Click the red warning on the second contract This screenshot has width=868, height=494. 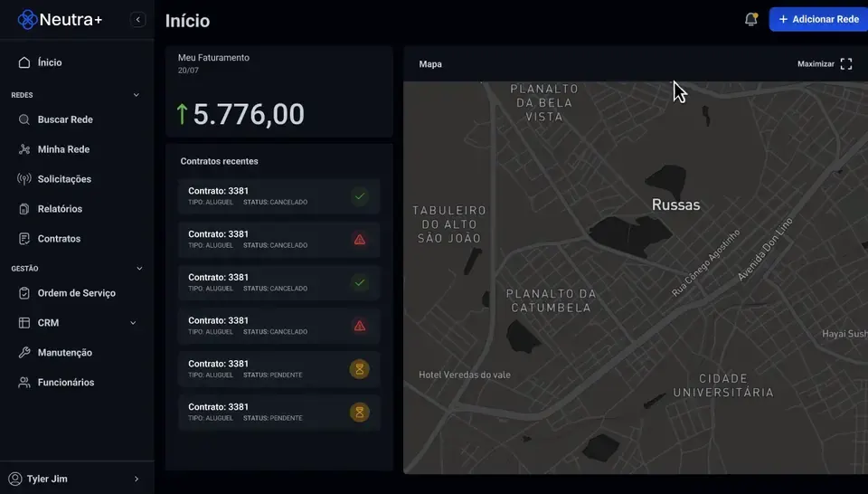point(360,239)
